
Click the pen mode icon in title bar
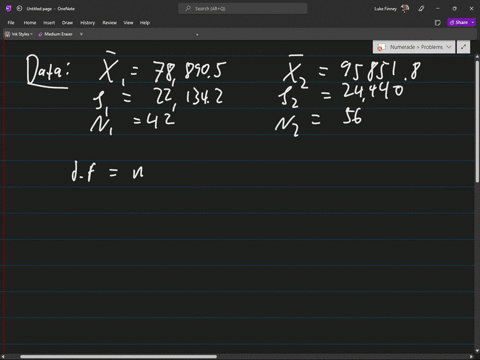[x=421, y=9]
